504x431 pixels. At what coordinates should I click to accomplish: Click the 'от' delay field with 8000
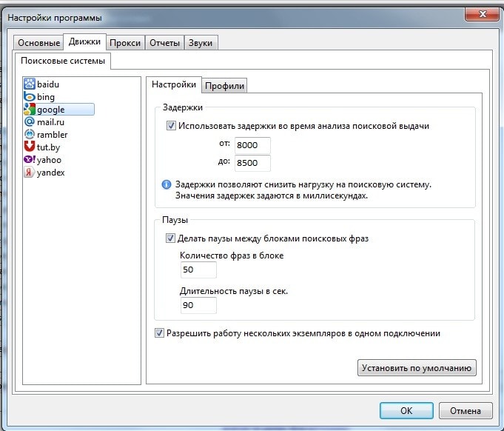tap(252, 146)
